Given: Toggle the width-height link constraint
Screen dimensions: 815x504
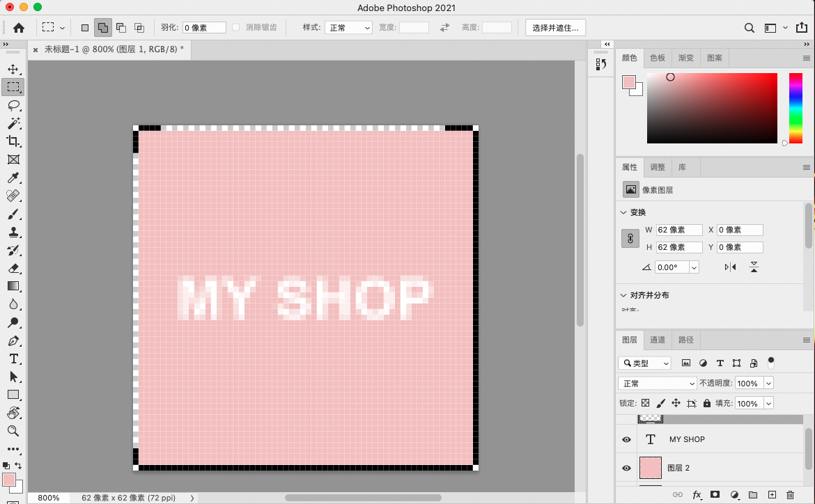Looking at the screenshot, I should coord(630,239).
